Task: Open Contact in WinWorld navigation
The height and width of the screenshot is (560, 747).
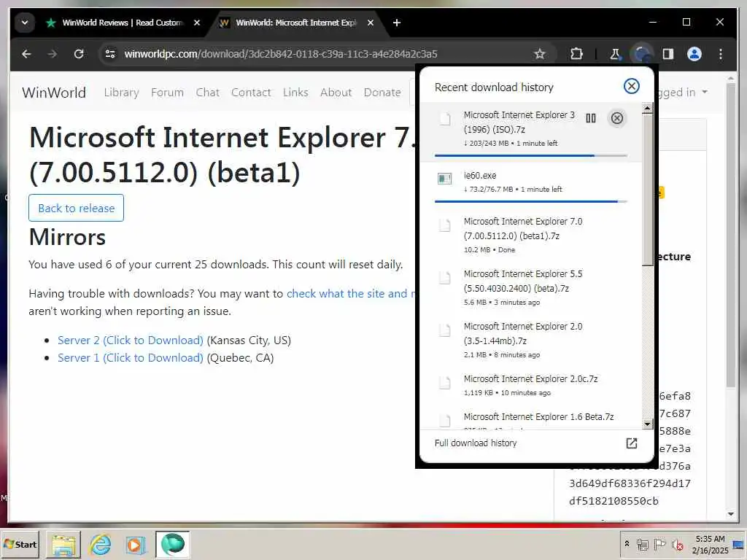Action: coord(251,93)
